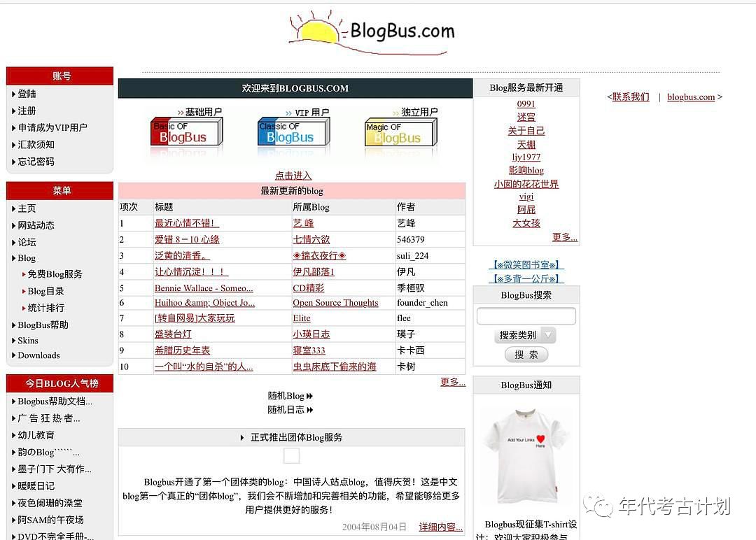Focus the BlogBus搜索 text field
The height and width of the screenshot is (540, 756).
[526, 316]
